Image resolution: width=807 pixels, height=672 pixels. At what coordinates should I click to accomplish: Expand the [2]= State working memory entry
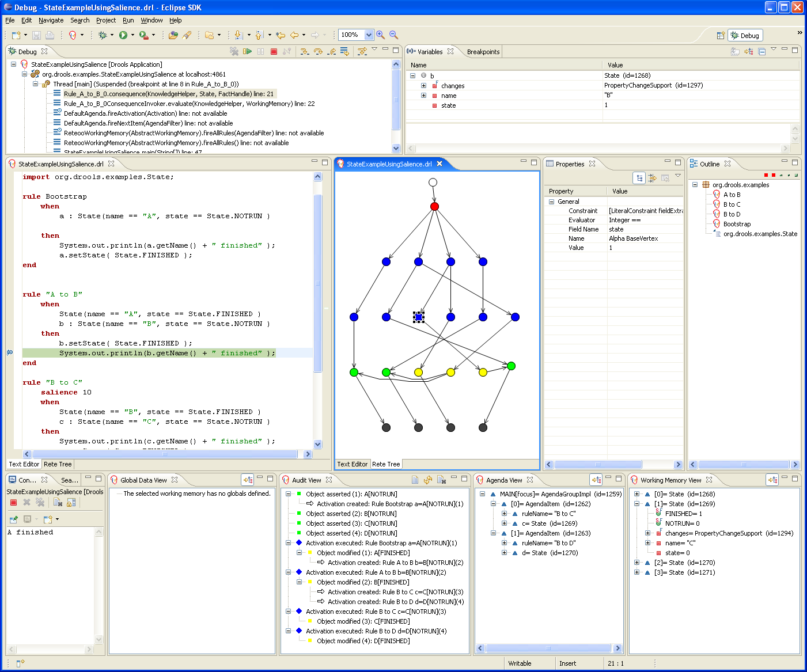(636, 563)
